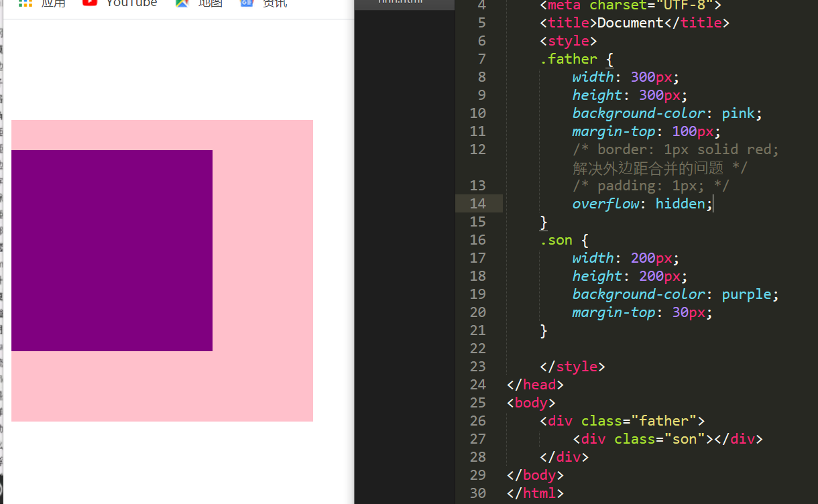The height and width of the screenshot is (504, 818).
Task: Open the YouTube bookmark
Action: [119, 3]
